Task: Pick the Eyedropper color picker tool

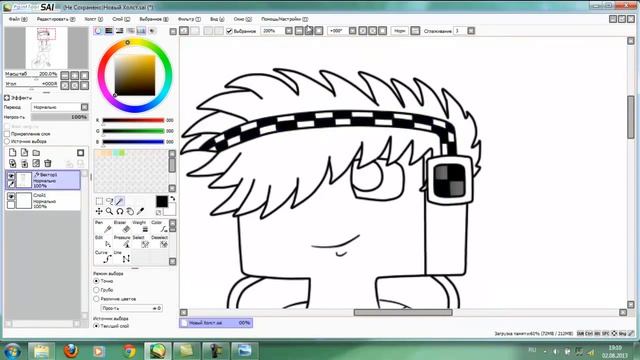Action: pos(140,211)
